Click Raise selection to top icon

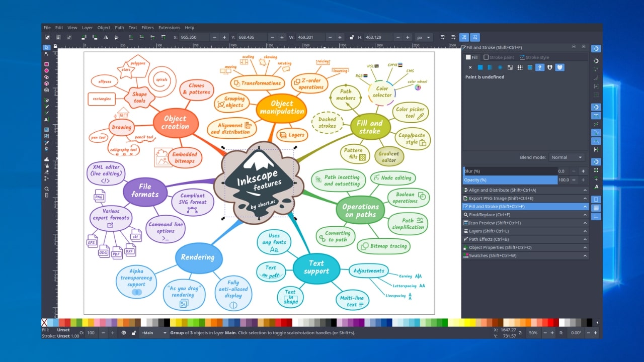[163, 37]
